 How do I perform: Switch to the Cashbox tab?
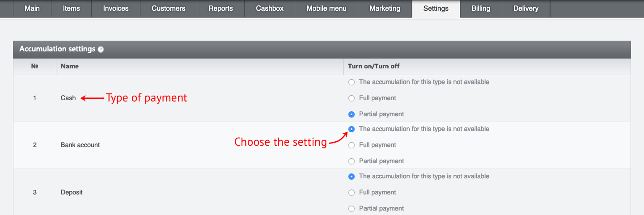(x=270, y=8)
